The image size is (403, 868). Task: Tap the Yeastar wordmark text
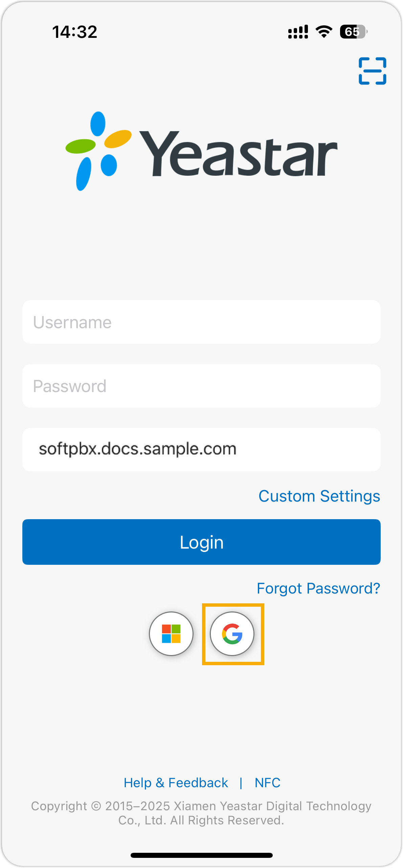point(239,154)
